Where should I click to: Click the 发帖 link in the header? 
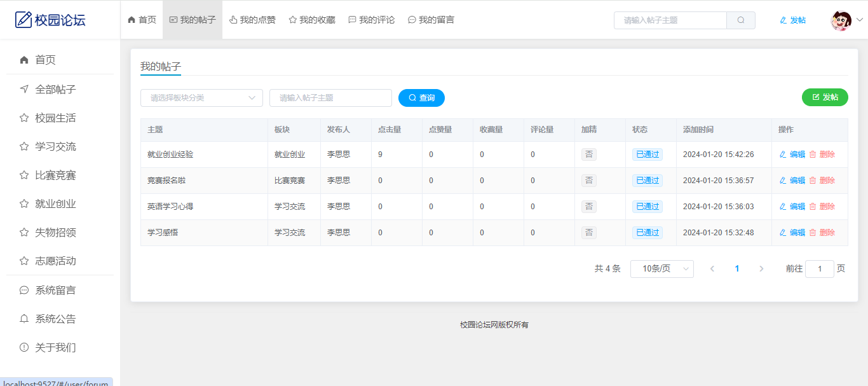pos(792,20)
